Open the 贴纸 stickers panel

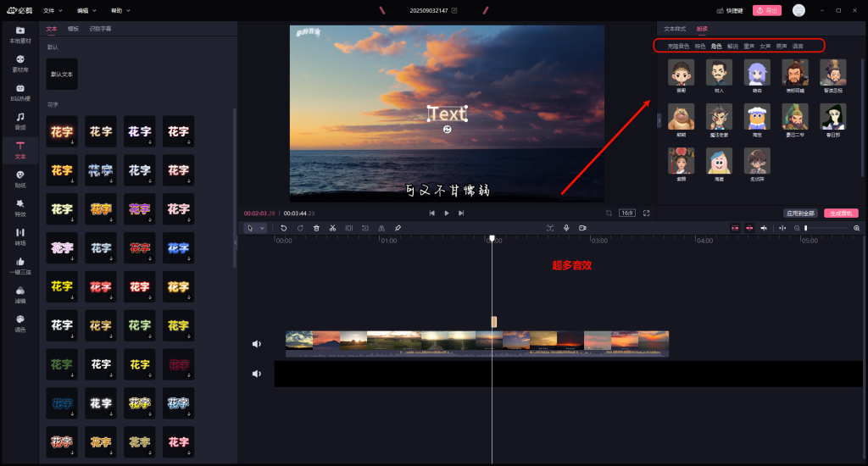click(19, 178)
